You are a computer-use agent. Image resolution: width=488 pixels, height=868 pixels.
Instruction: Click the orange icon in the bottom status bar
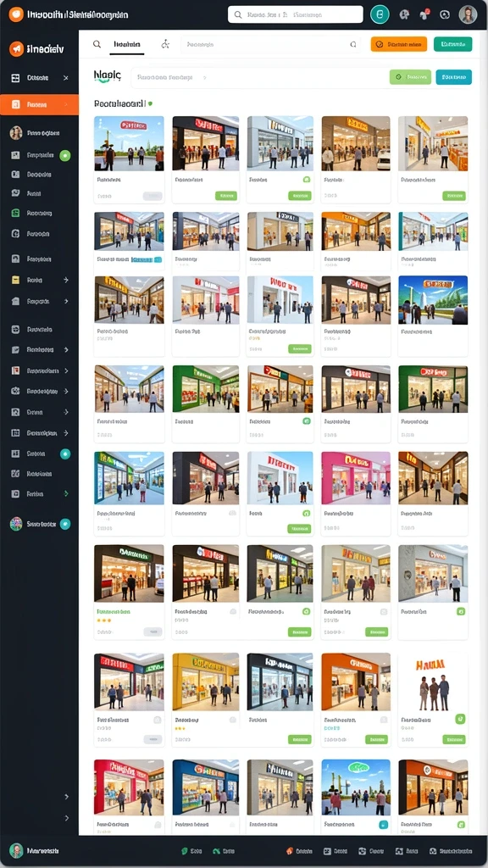pyautogui.click(x=289, y=851)
